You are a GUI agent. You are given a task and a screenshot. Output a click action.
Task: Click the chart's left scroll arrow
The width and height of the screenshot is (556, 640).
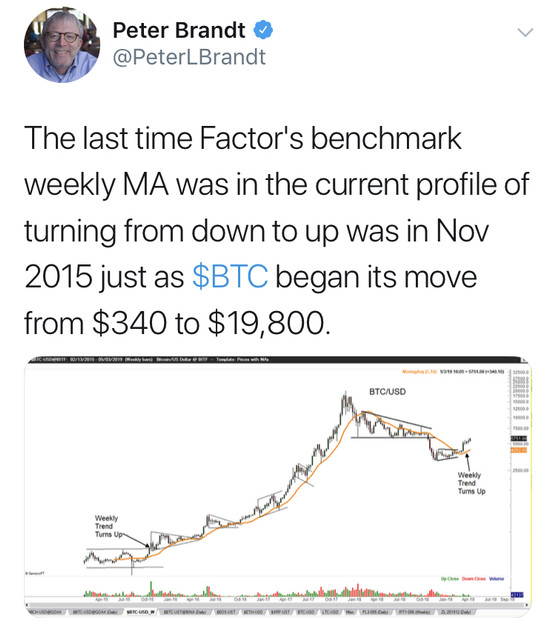27,604
